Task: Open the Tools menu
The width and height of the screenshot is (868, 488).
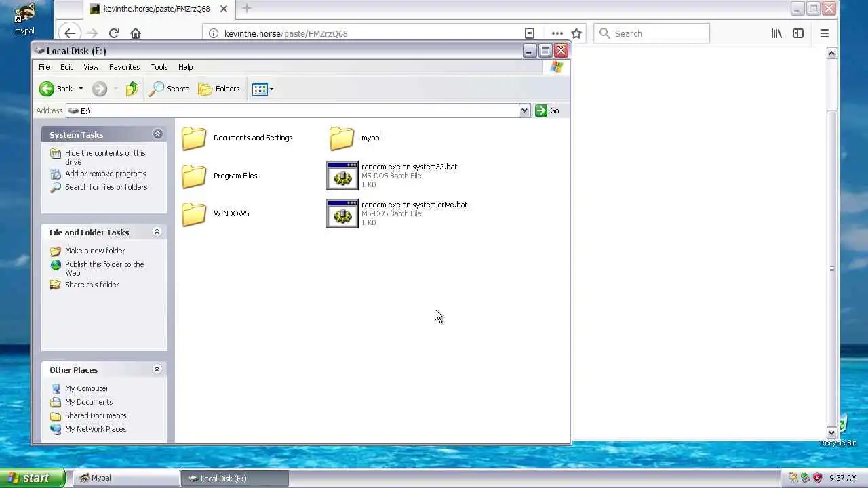Action: 159,67
